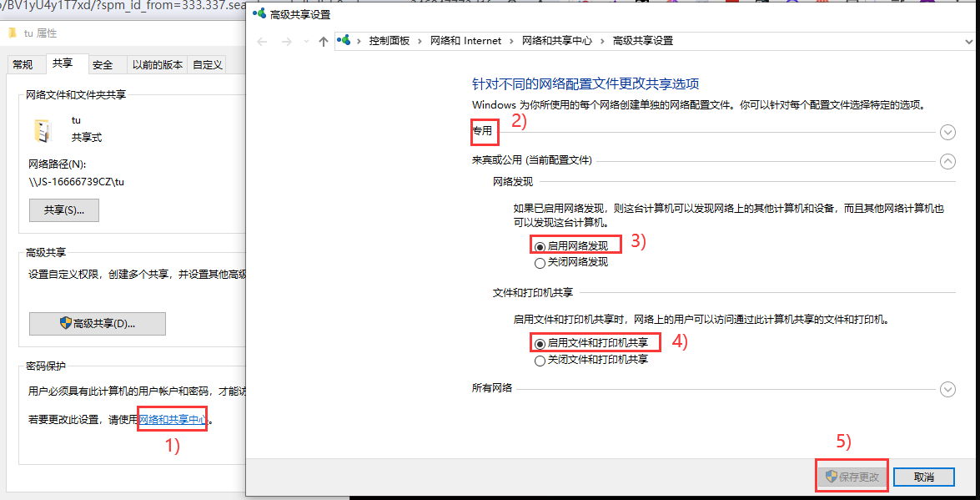Switch to the 安全 tab

103,65
